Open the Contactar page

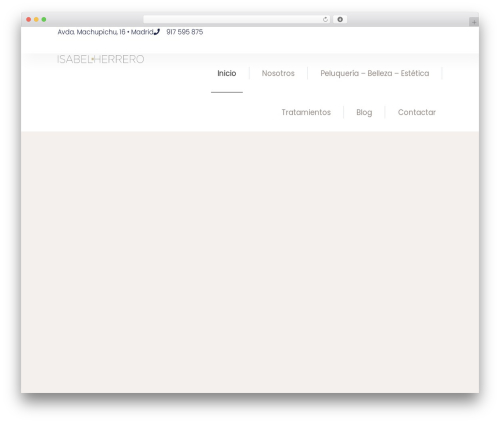point(417,112)
